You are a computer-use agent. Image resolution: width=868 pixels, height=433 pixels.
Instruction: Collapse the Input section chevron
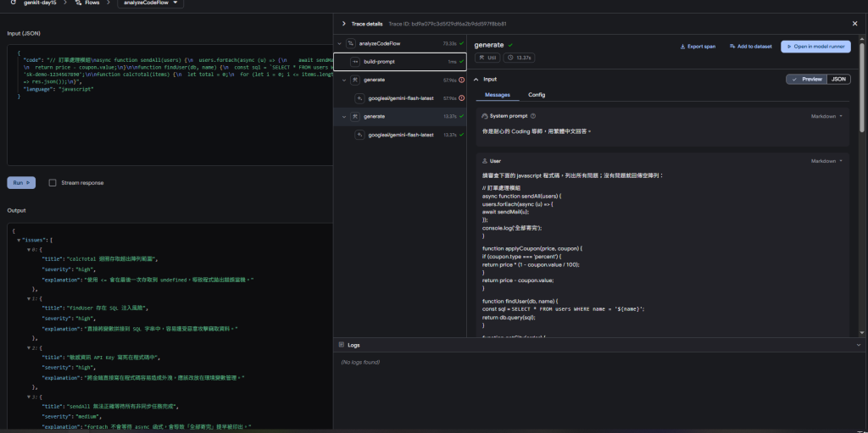click(x=476, y=79)
